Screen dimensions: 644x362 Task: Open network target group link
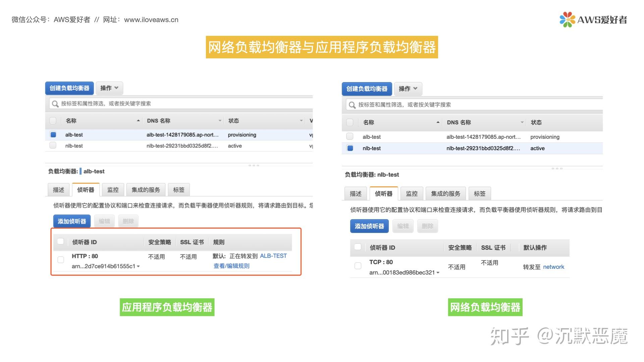553,267
